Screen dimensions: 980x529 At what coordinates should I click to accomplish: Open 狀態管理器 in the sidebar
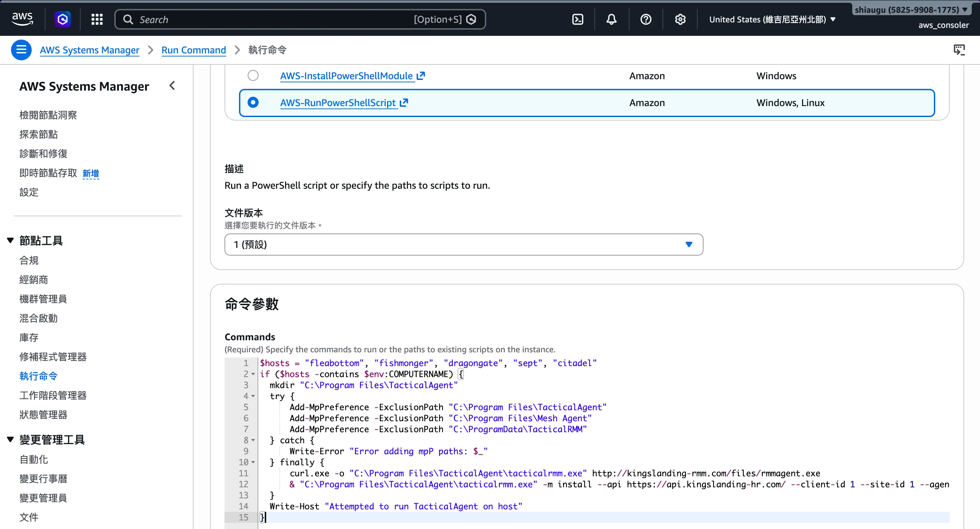point(43,414)
